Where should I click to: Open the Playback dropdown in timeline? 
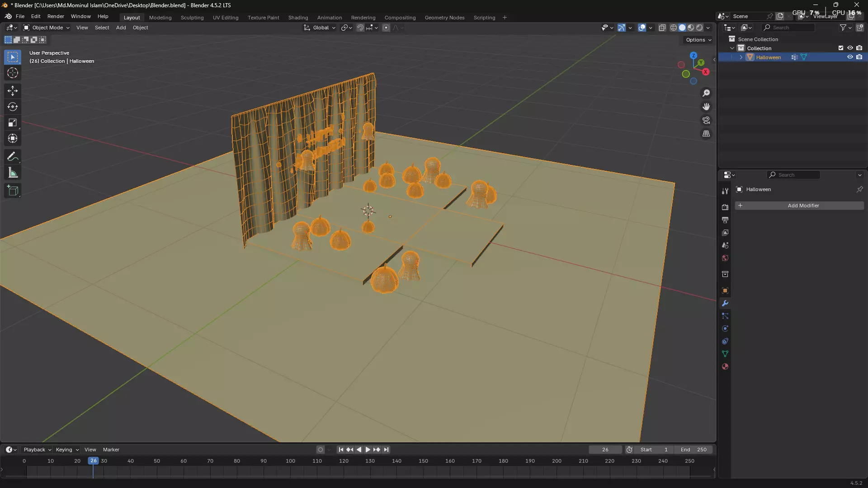37,450
